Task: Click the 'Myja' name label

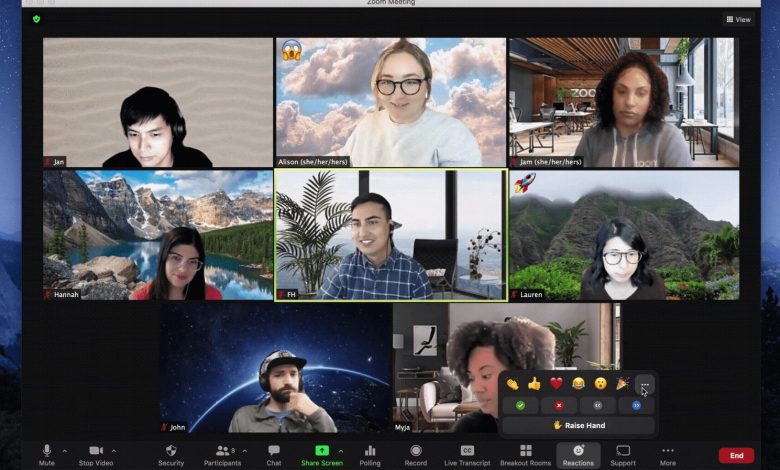Action: (402, 427)
